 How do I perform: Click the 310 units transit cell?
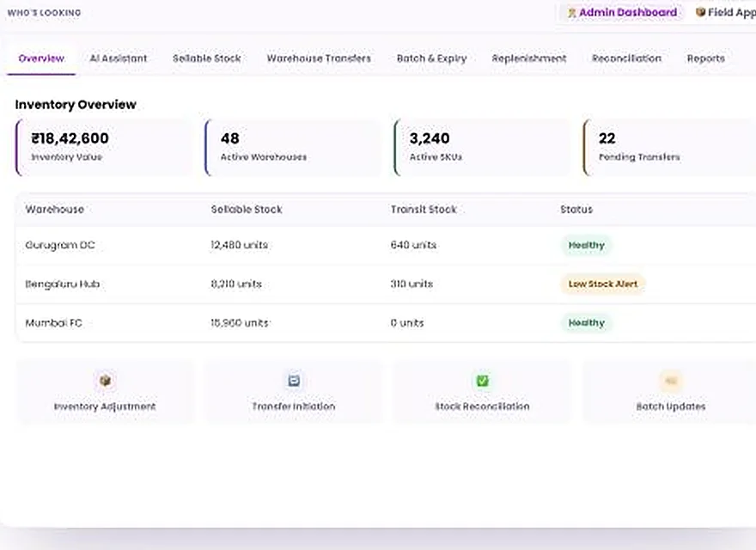pos(412,284)
